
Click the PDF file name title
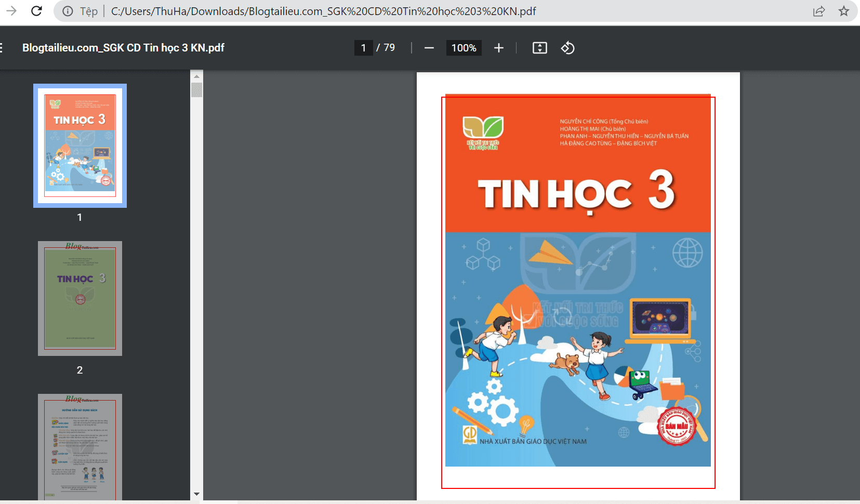[x=123, y=48]
